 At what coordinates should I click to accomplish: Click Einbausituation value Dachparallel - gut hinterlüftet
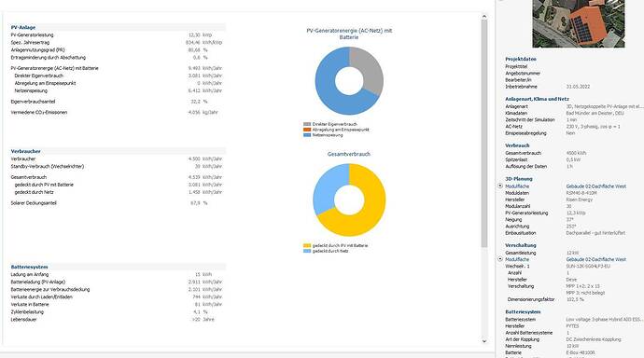coord(595,233)
